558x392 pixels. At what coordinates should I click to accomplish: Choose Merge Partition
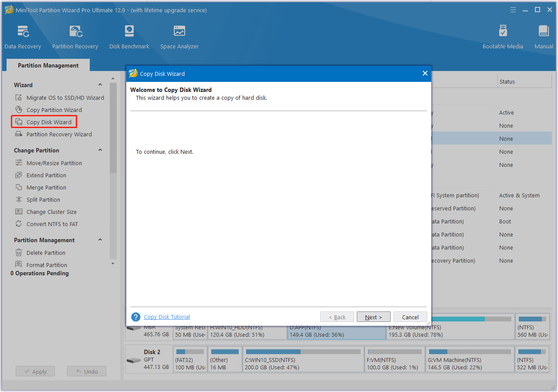click(46, 187)
